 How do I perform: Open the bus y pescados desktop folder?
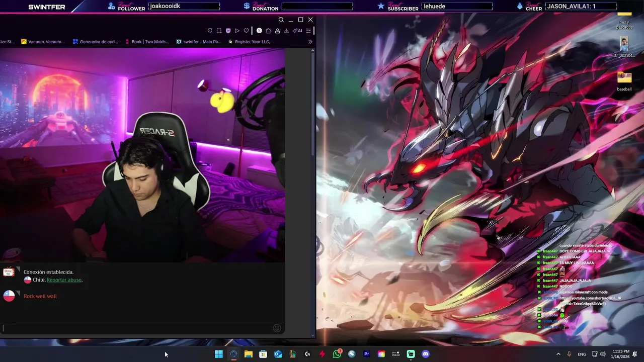(x=624, y=20)
